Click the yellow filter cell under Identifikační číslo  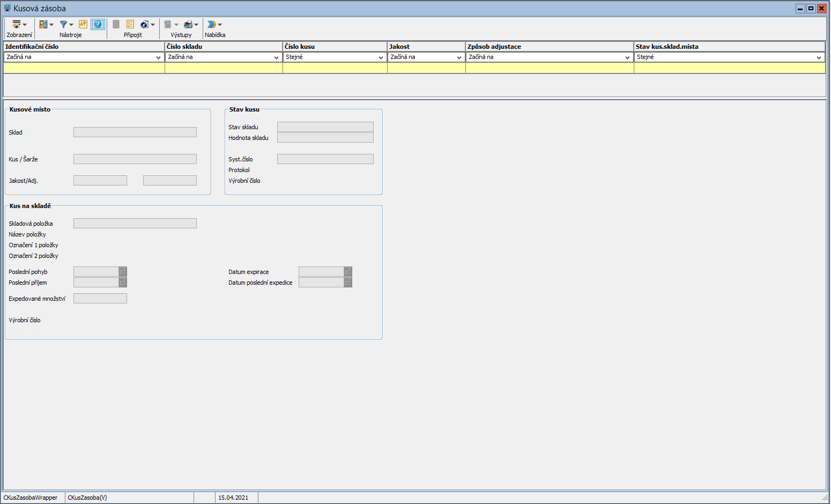click(84, 68)
